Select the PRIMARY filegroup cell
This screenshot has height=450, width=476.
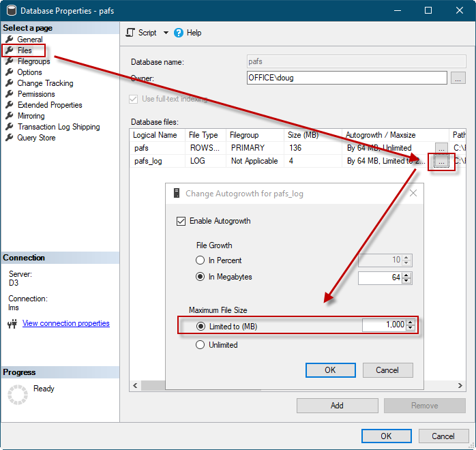(x=255, y=148)
